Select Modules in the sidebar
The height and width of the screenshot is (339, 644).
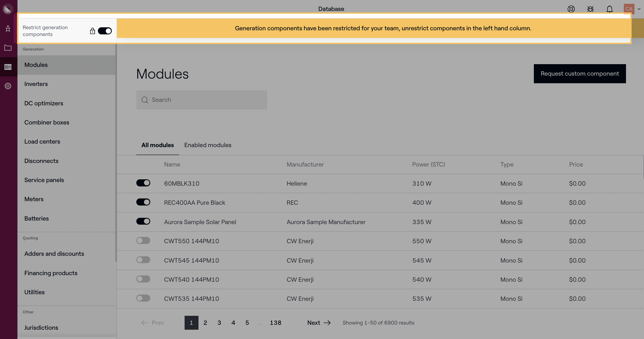(x=67, y=65)
